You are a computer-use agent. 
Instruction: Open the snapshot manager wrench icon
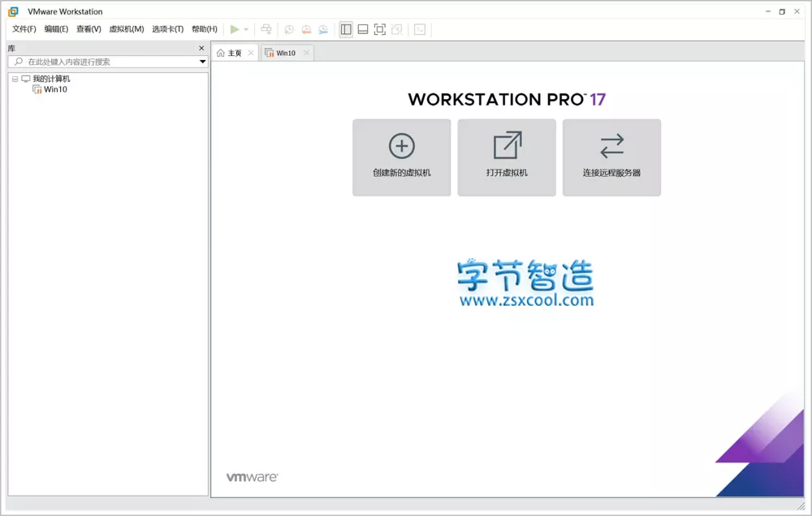point(323,29)
